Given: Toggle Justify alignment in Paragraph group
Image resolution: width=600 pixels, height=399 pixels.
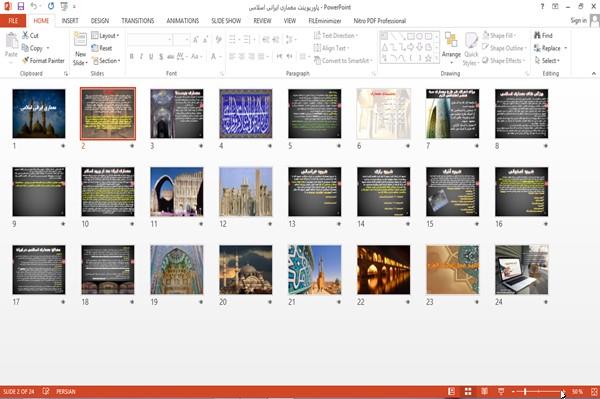Looking at the screenshot, I should tap(261, 57).
